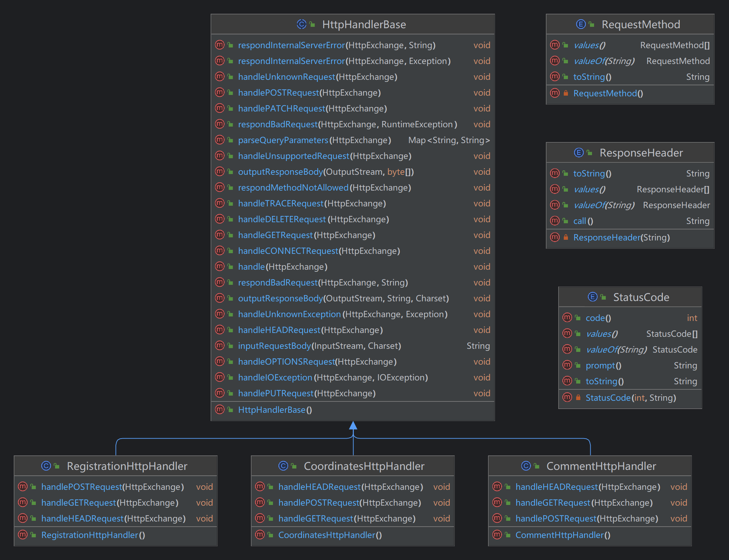This screenshot has width=729, height=560.
Task: Select the HttpHandlerBase class title
Action: click(364, 24)
